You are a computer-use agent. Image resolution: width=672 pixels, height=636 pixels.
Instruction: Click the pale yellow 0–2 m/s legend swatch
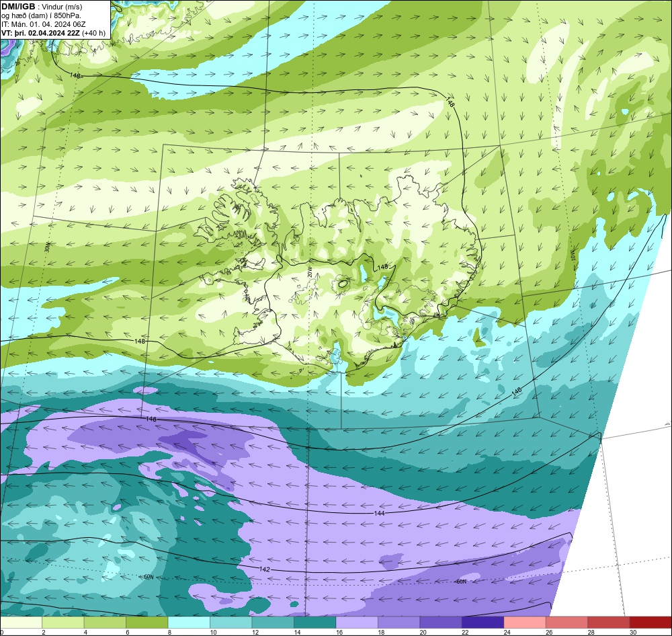coord(21,623)
